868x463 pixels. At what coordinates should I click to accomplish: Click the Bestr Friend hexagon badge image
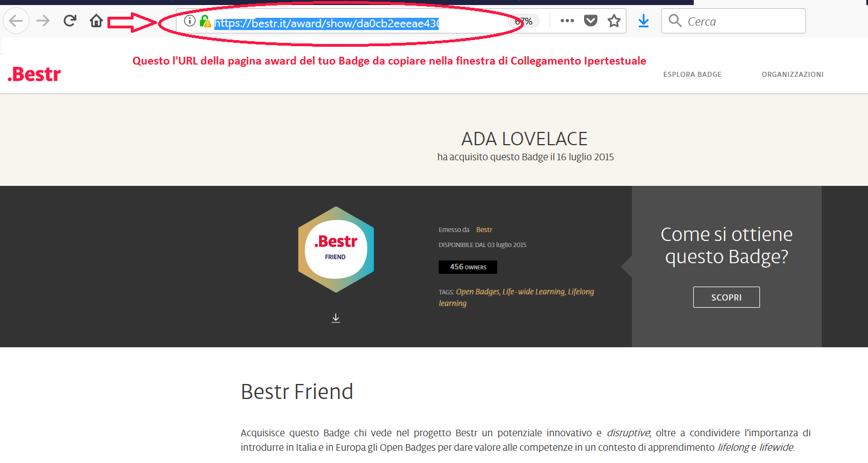(336, 249)
